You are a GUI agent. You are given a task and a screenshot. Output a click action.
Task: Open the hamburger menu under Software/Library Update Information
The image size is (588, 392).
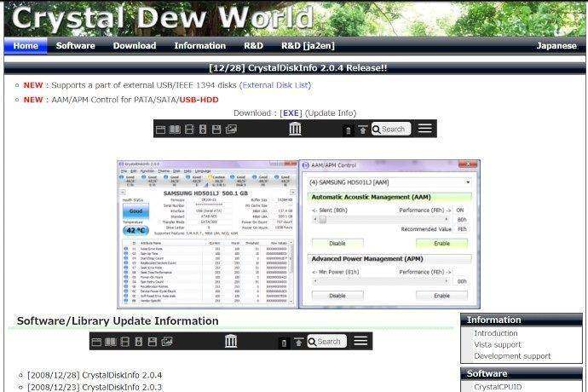tap(360, 341)
